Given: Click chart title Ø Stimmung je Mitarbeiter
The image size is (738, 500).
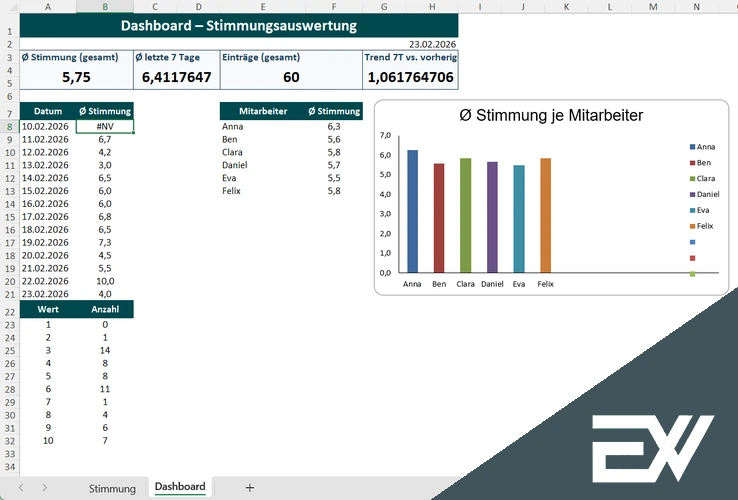Looking at the screenshot, I should 551,115.
